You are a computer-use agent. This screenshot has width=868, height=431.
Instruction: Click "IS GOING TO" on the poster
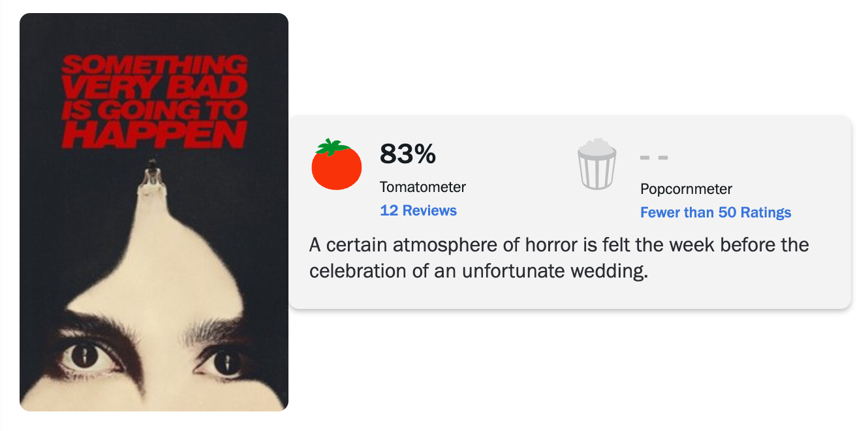[154, 110]
